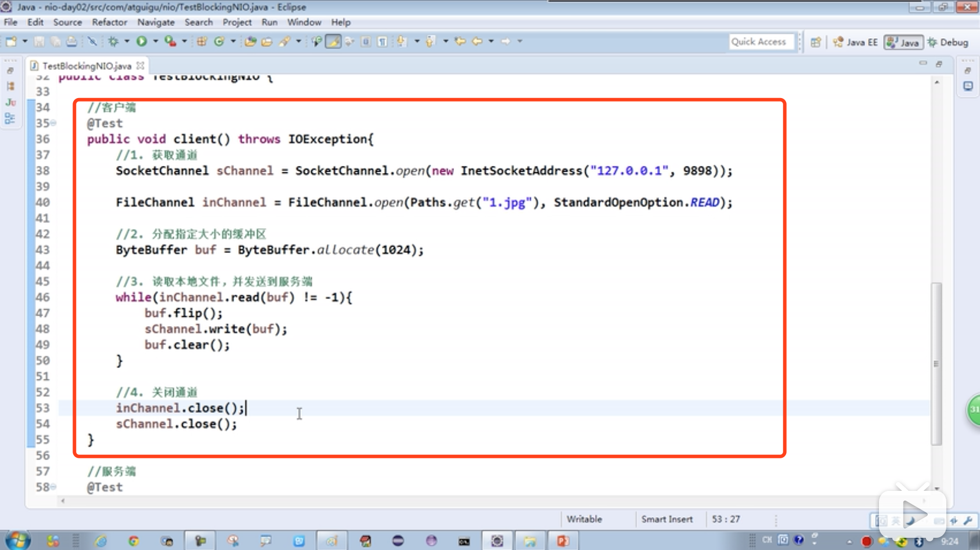Click the Search flashlight toolbar icon

(284, 41)
